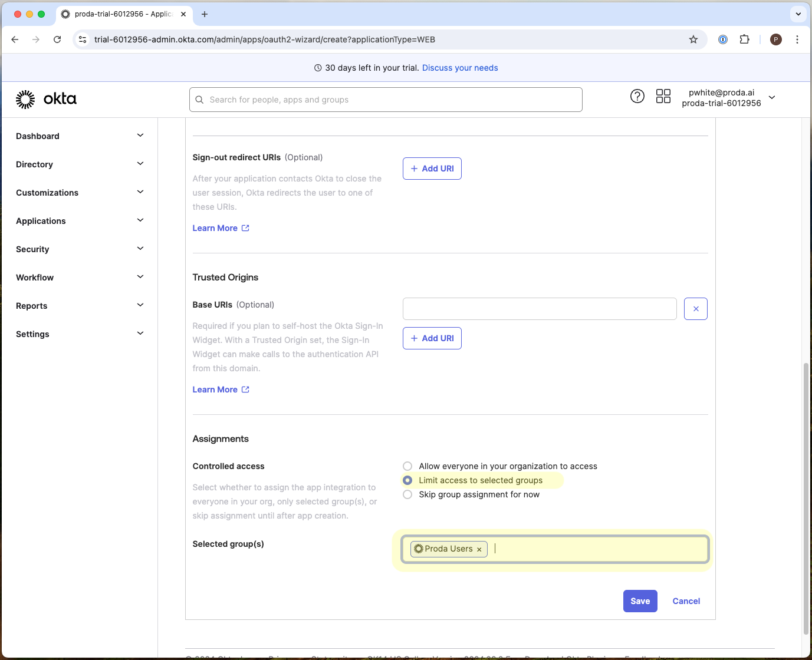This screenshot has height=660, width=812.
Task: Click the external link icon on Trusted Origins Learn More
Action: click(x=245, y=389)
